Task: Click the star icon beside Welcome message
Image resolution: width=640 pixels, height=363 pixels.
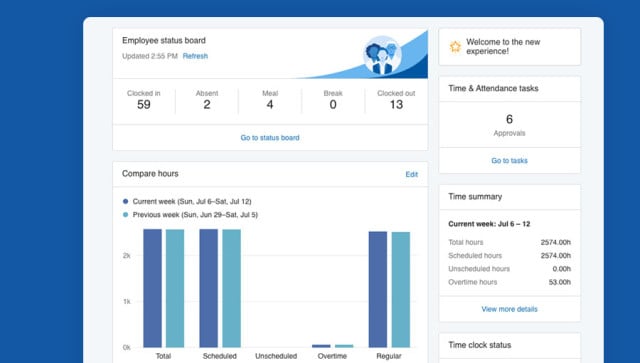Action: pos(455,47)
